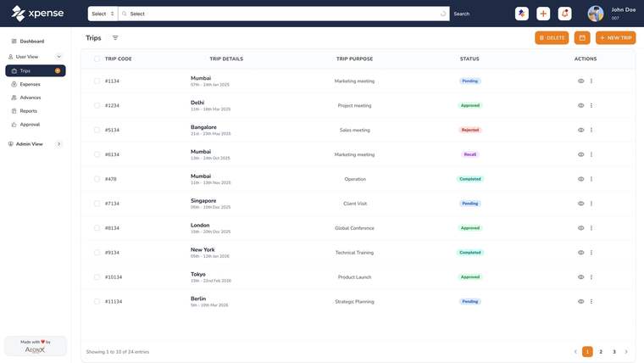
Task: Toggle the select-all checkbox in the table header
Action: [x=97, y=59]
